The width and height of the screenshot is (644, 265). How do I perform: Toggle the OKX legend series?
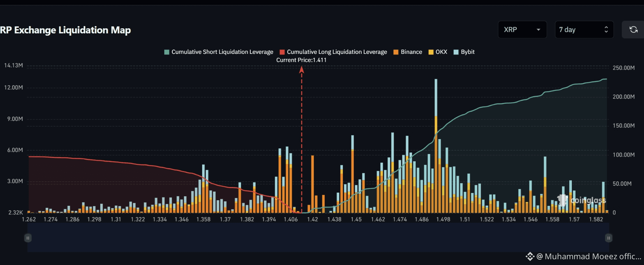(438, 52)
